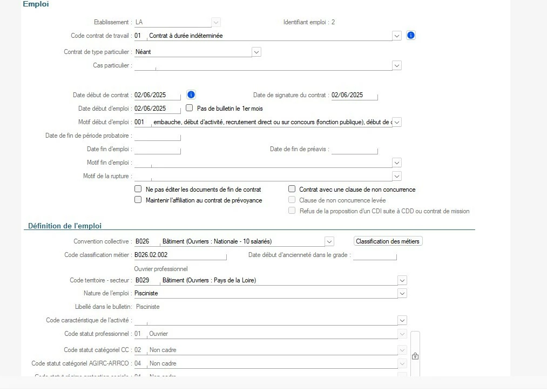
Task: Click Code territoire code 'B029'
Action: pyautogui.click(x=143, y=280)
